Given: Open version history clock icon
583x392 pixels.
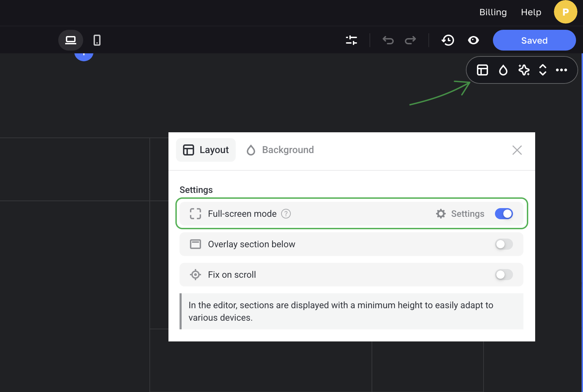Looking at the screenshot, I should tap(448, 40).
